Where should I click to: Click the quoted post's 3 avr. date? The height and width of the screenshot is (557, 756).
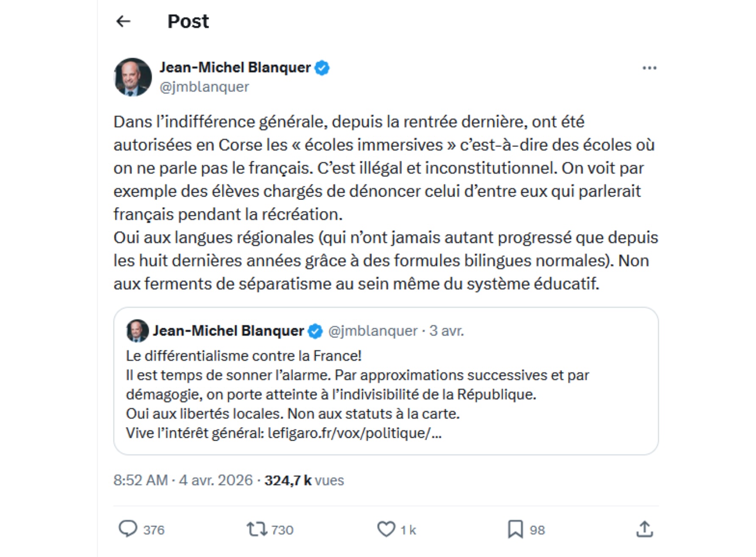446,331
